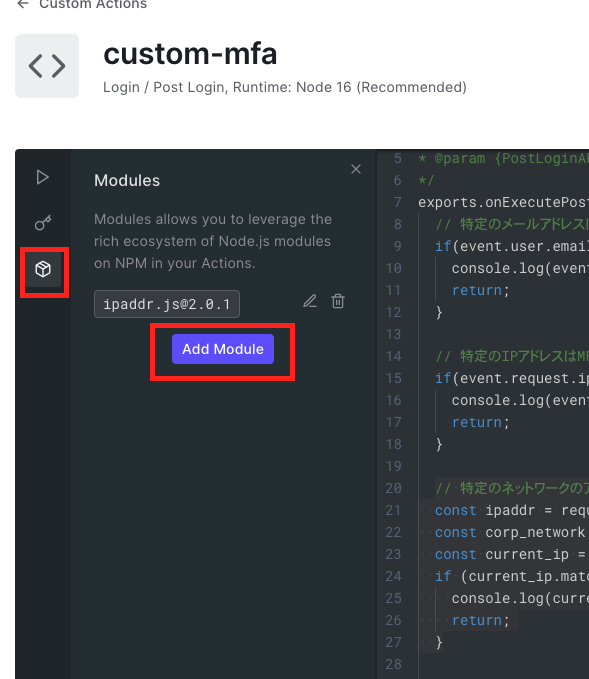The image size is (589, 679).
Task: Click the return statement on line 26
Action: 480,620
